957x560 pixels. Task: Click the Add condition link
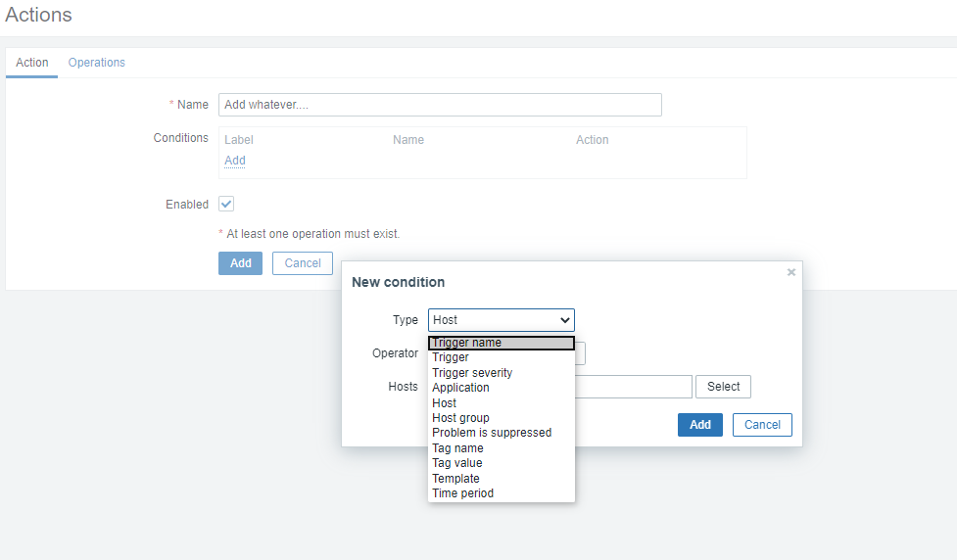[x=235, y=161]
